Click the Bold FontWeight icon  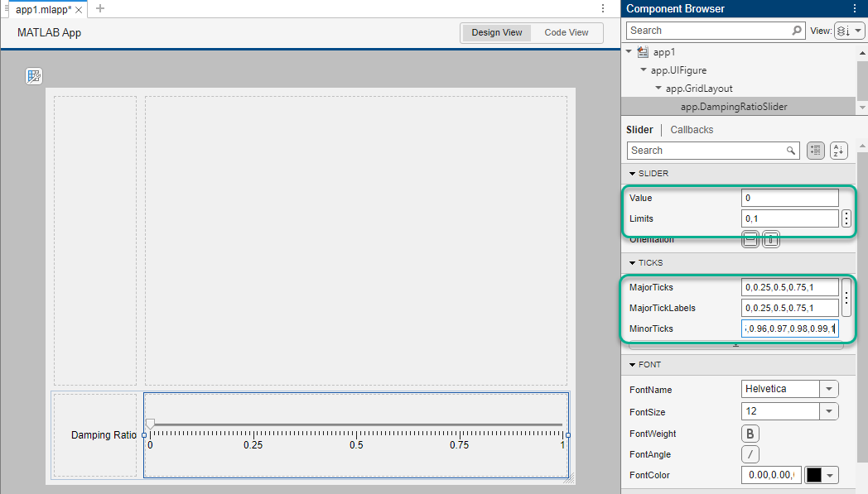[x=750, y=433]
